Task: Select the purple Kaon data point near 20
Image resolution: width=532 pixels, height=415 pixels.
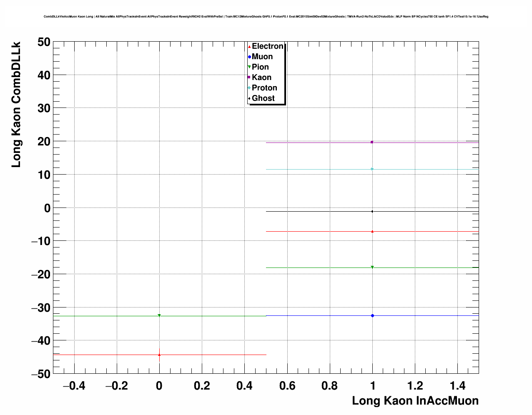Action: click(372, 142)
